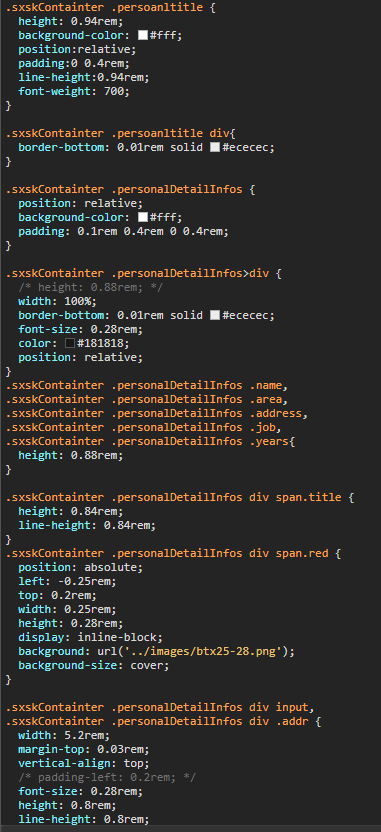Place cursor on "height: 0.94rem;" line

tap(71, 22)
